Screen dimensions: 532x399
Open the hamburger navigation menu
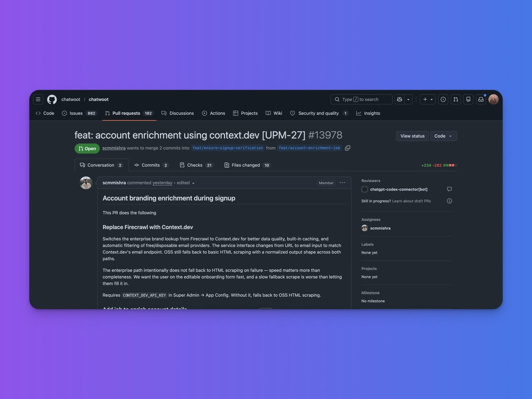point(39,99)
